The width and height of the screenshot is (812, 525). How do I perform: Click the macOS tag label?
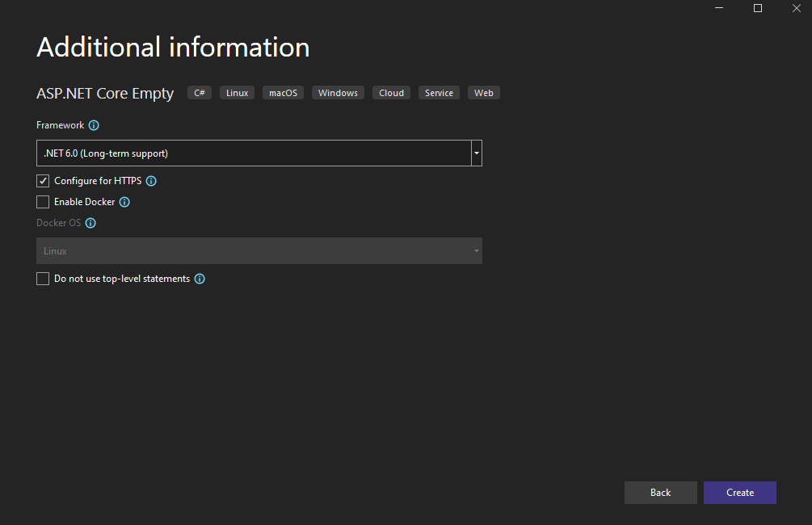point(283,93)
